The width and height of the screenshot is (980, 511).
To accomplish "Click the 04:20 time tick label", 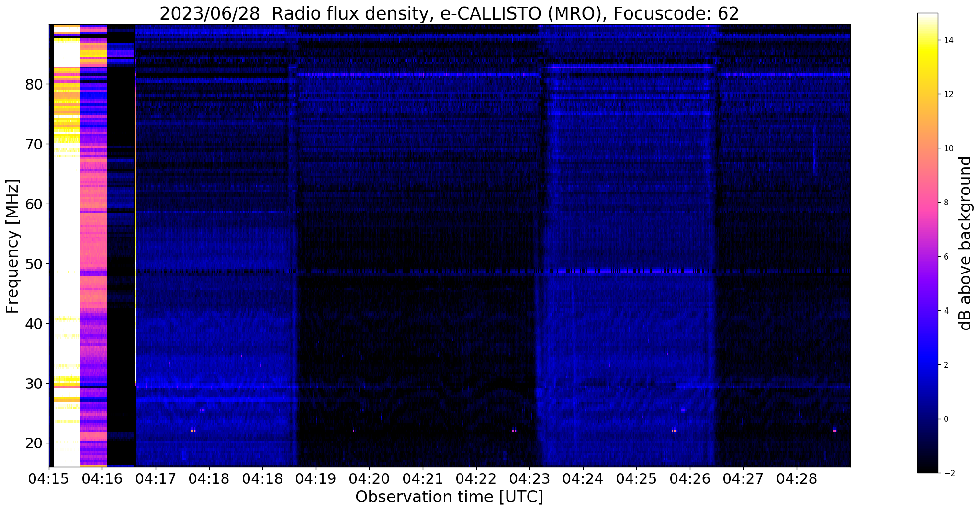I will coord(369,478).
